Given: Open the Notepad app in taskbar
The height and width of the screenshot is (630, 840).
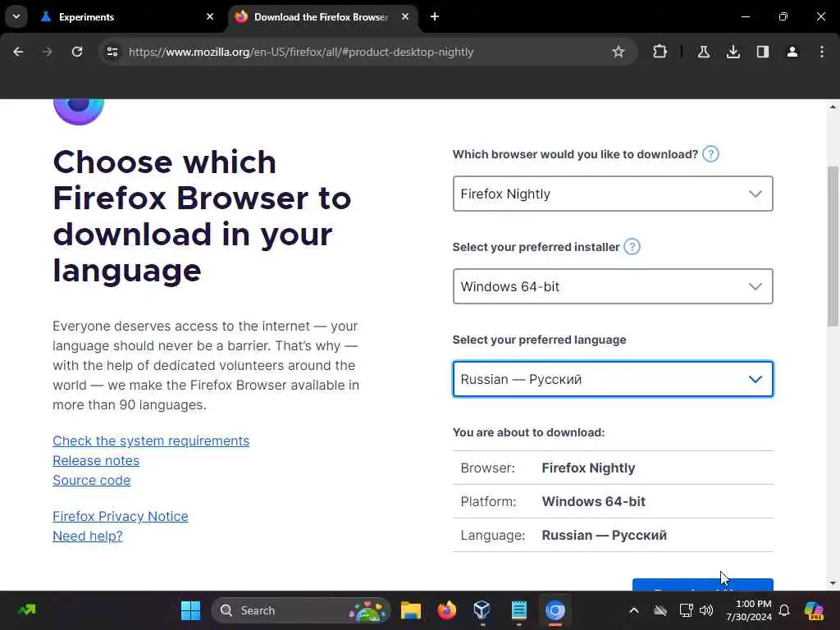Looking at the screenshot, I should tap(518, 610).
